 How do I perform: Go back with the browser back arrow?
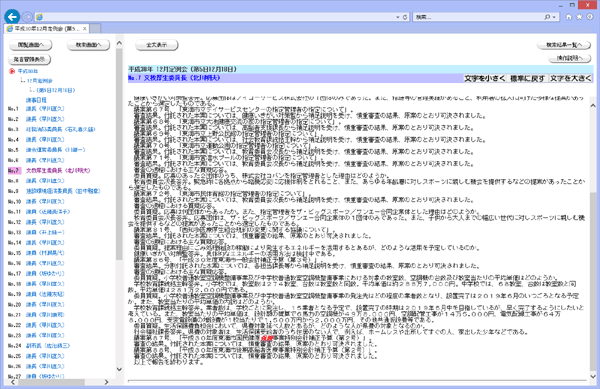click(x=12, y=16)
